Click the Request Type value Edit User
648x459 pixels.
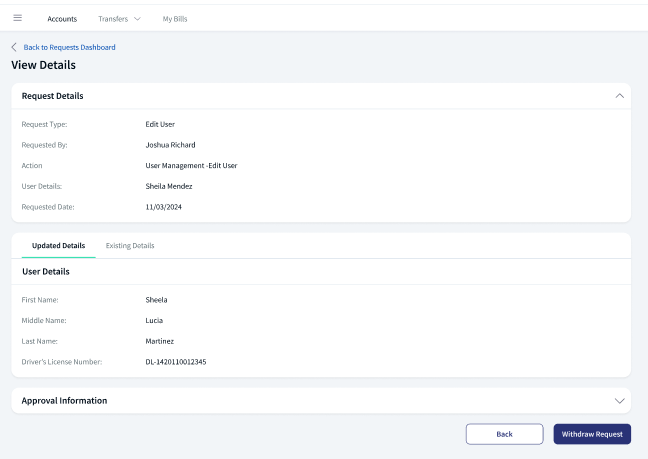pos(160,124)
